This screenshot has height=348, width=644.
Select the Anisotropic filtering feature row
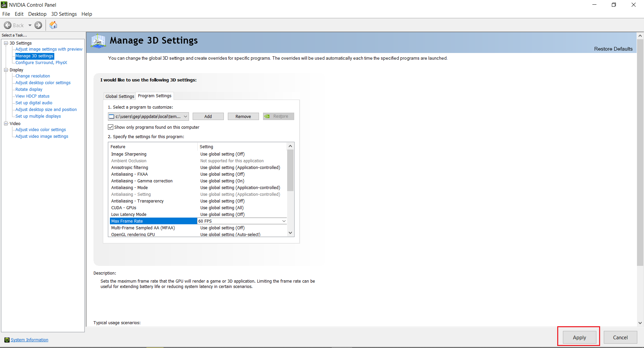pos(198,168)
